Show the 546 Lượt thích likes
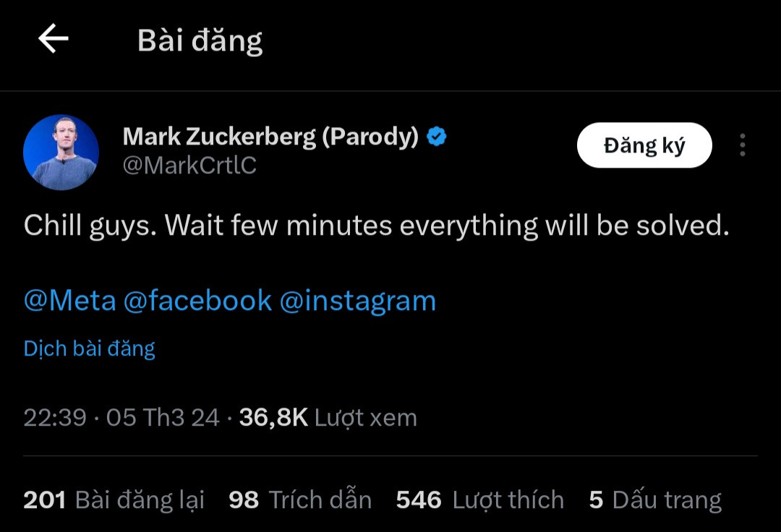Image resolution: width=781 pixels, height=532 pixels. click(479, 500)
